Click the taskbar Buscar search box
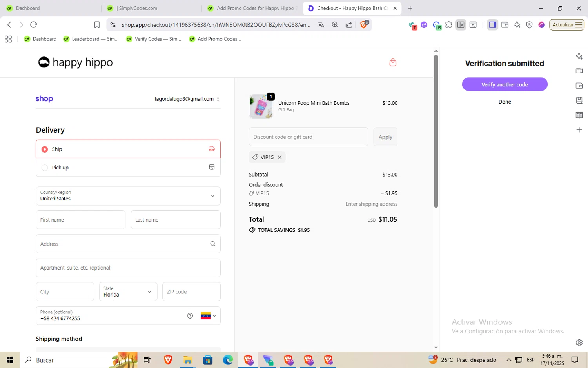588x368 pixels. click(x=78, y=360)
